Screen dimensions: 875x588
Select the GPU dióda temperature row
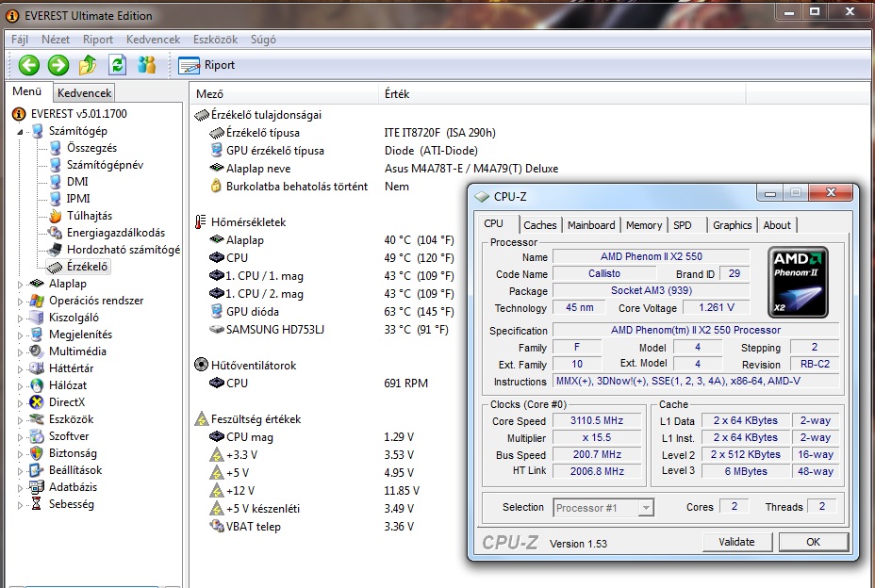pyautogui.click(x=331, y=311)
